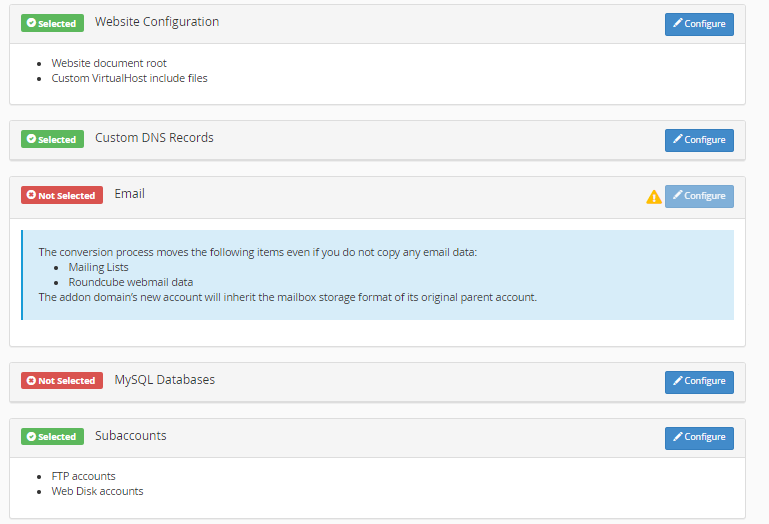Viewport: 769px width, 524px height.
Task: Configure the Website Configuration section
Action: (699, 24)
